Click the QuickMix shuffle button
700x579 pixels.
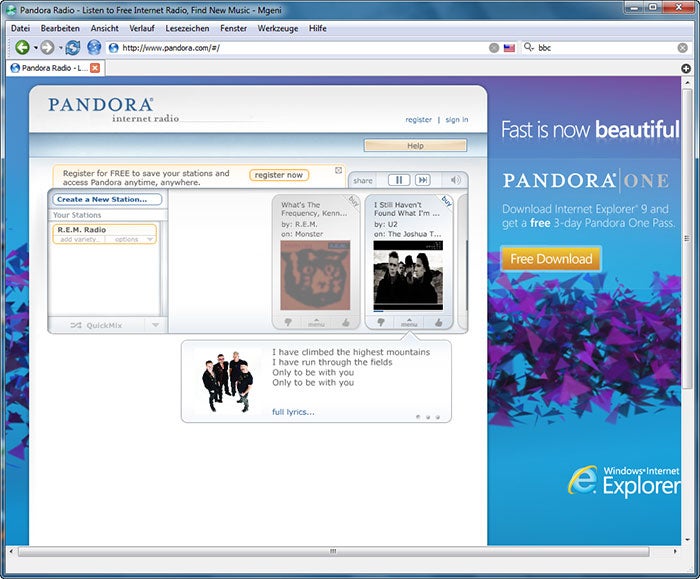tap(96, 325)
